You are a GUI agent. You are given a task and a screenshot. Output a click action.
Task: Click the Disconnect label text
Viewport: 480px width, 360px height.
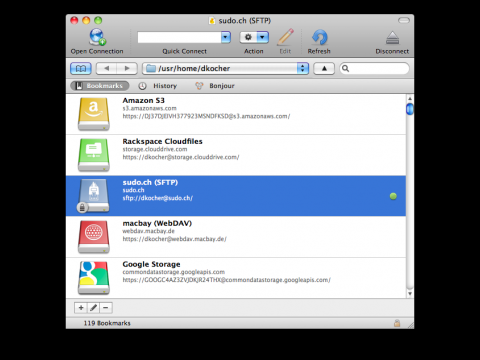pos(392,51)
